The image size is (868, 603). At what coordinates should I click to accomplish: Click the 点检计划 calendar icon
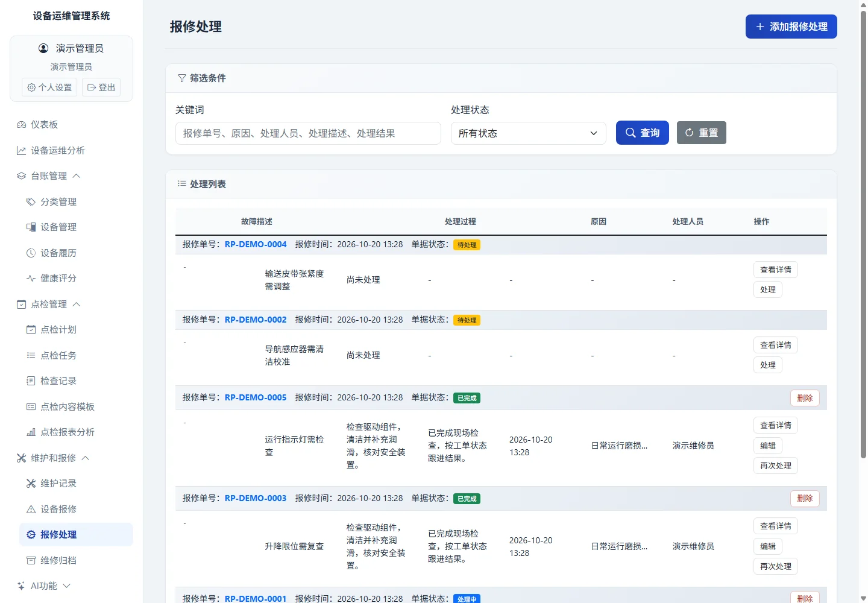coord(31,330)
